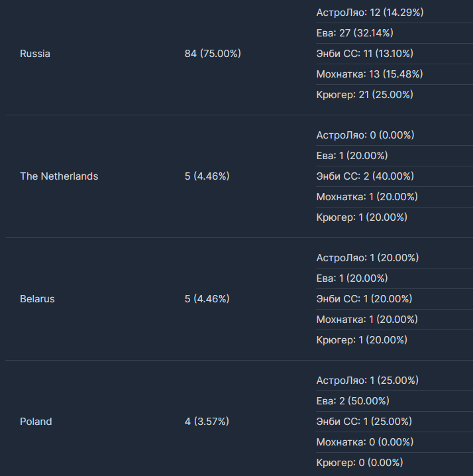Click Энби СС: 2 (40.00%) entry
The image size is (473, 476).
click(365, 176)
